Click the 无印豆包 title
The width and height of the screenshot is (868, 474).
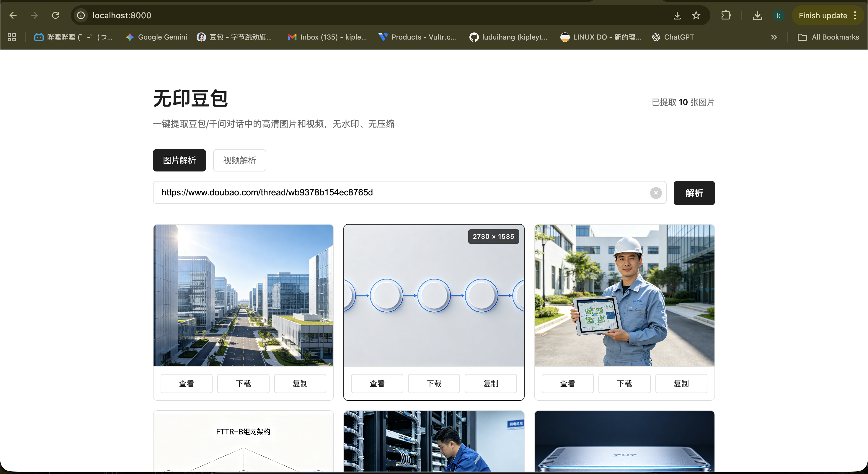(x=191, y=99)
